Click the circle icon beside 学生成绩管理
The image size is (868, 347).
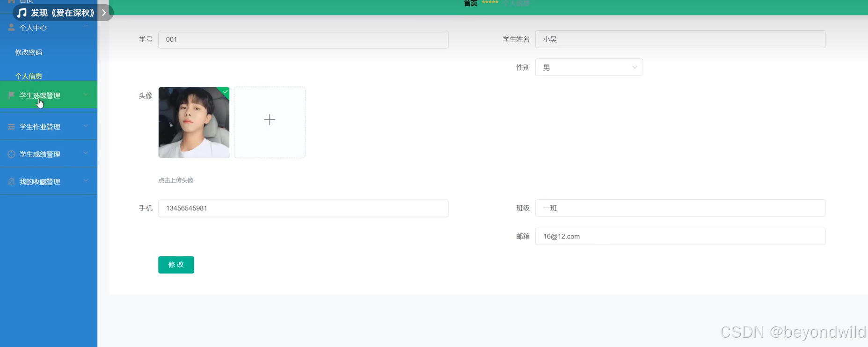11,154
